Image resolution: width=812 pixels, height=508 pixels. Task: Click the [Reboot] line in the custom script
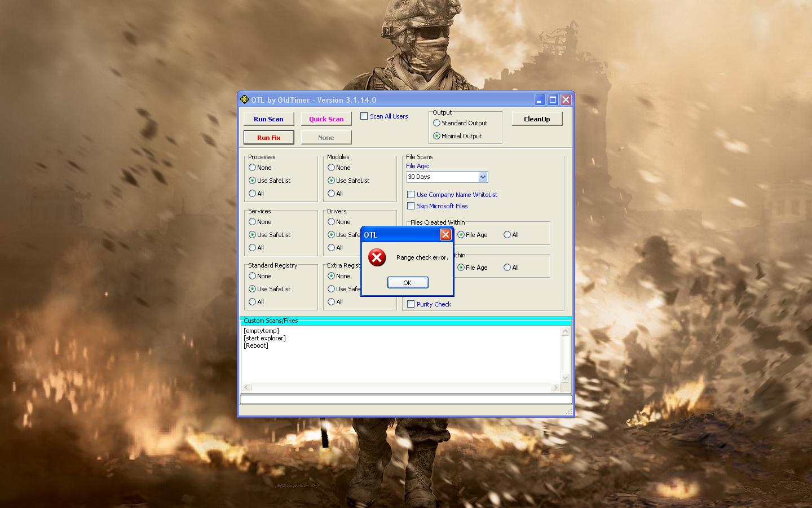(x=256, y=345)
